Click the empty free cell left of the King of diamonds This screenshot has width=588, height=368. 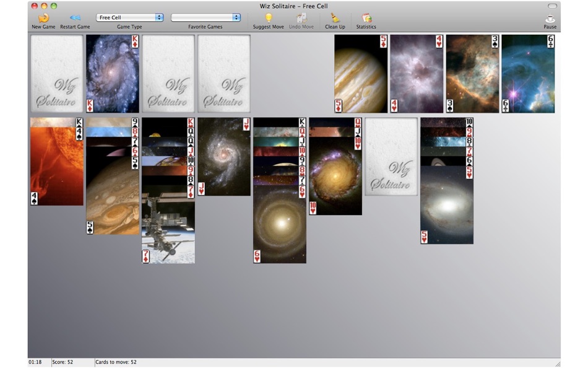tap(56, 74)
